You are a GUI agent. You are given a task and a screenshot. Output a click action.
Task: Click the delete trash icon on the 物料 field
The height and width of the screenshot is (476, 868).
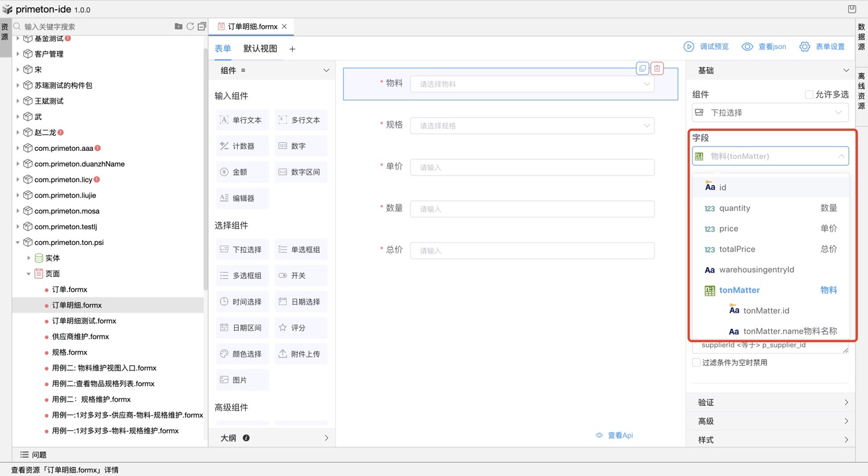tap(656, 68)
